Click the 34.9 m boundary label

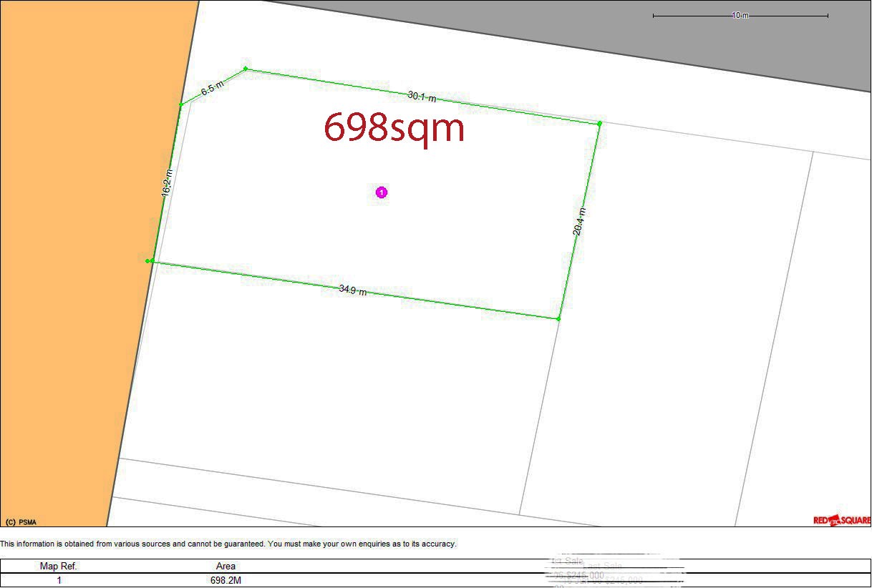pyautogui.click(x=353, y=290)
